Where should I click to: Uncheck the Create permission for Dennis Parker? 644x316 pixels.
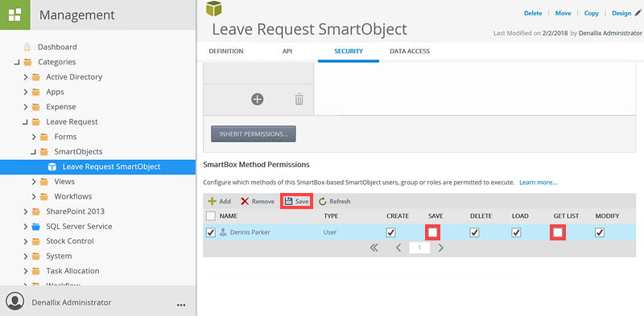click(391, 232)
